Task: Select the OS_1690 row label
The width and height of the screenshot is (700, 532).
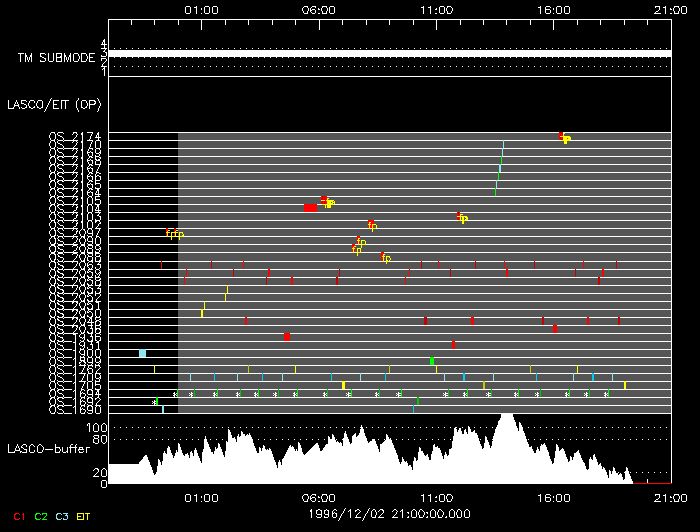Action: [75, 410]
